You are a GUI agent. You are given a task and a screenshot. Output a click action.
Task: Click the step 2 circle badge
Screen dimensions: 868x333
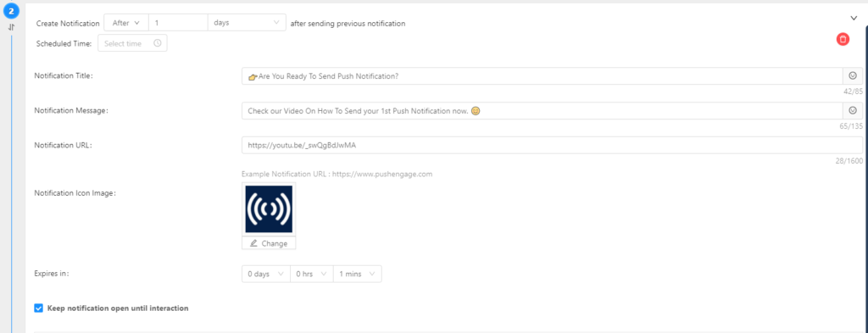coord(11,10)
